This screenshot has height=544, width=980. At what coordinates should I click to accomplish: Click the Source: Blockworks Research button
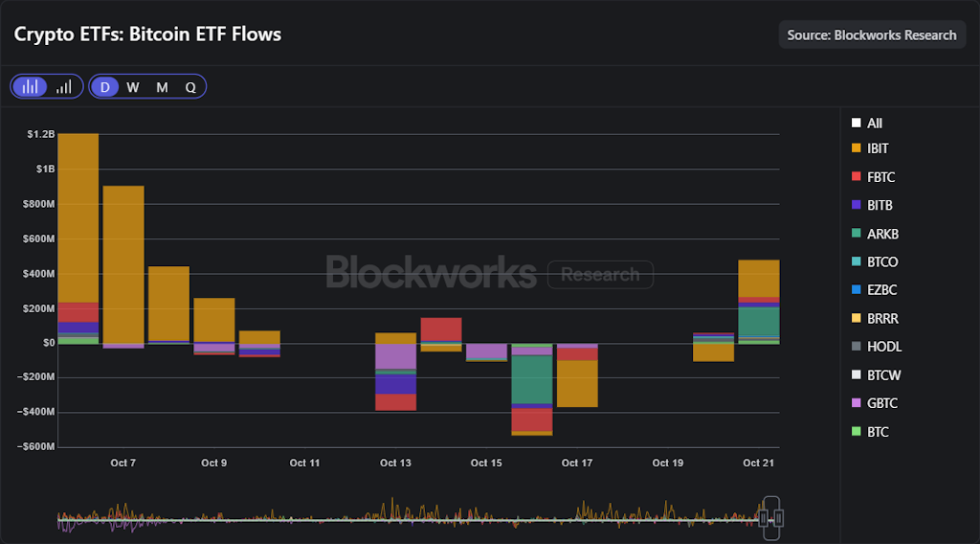point(871,34)
